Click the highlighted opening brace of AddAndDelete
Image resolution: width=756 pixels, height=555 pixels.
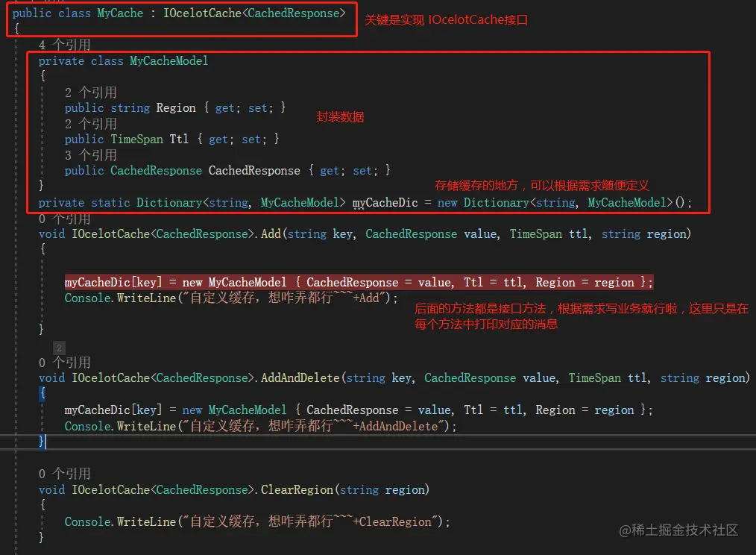(x=42, y=393)
